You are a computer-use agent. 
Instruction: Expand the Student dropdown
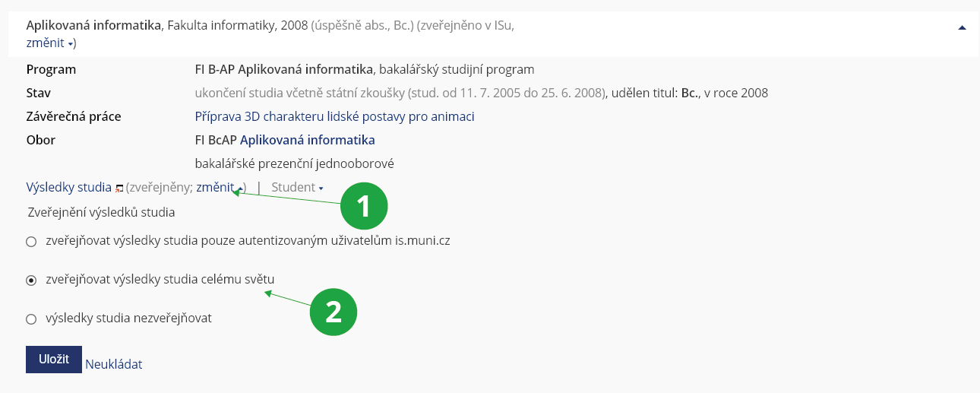click(297, 187)
